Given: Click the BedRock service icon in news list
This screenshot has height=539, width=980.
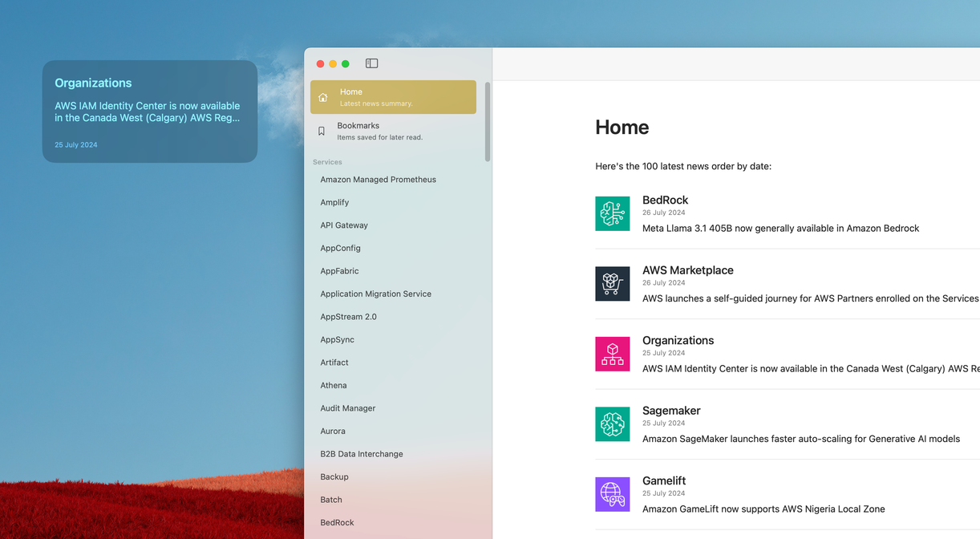Looking at the screenshot, I should pyautogui.click(x=612, y=213).
